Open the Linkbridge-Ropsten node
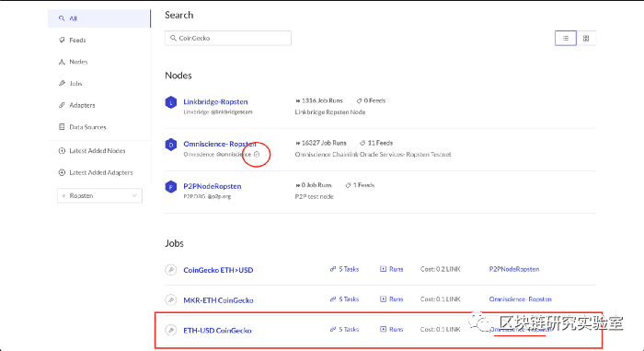This screenshot has height=351, width=644. [x=215, y=101]
